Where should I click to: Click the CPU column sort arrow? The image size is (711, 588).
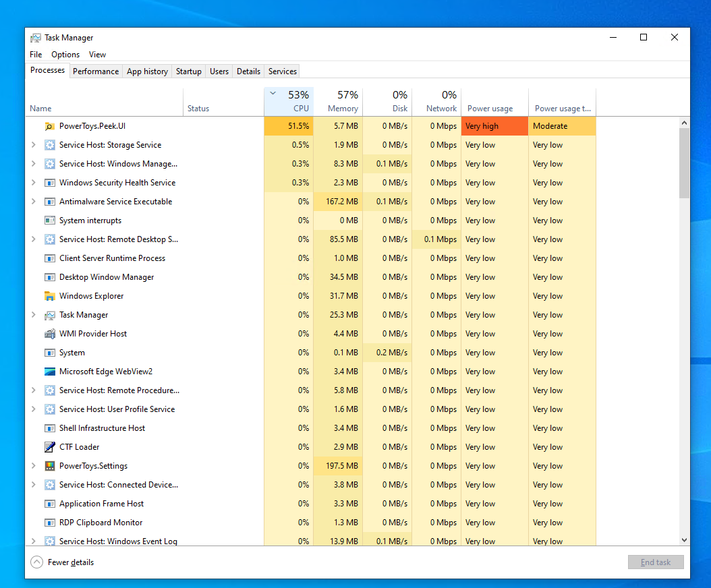[271, 94]
